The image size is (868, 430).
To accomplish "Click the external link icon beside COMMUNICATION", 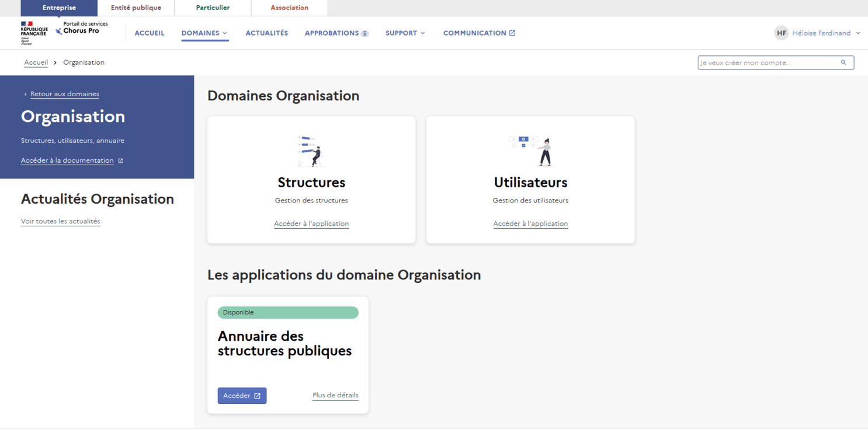I will 512,33.
